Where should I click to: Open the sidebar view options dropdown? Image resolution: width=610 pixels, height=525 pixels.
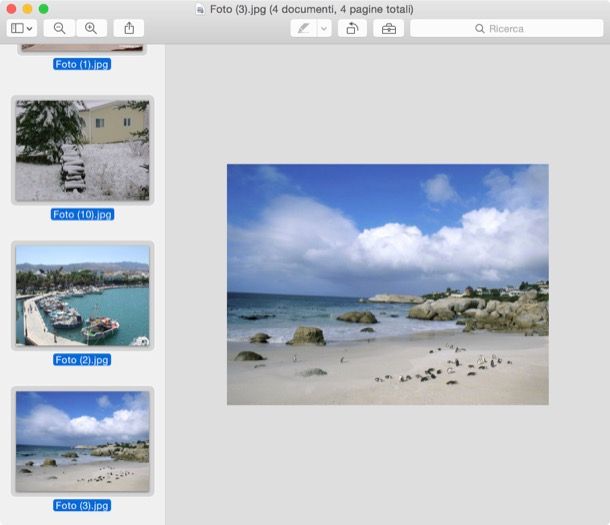pos(21,28)
